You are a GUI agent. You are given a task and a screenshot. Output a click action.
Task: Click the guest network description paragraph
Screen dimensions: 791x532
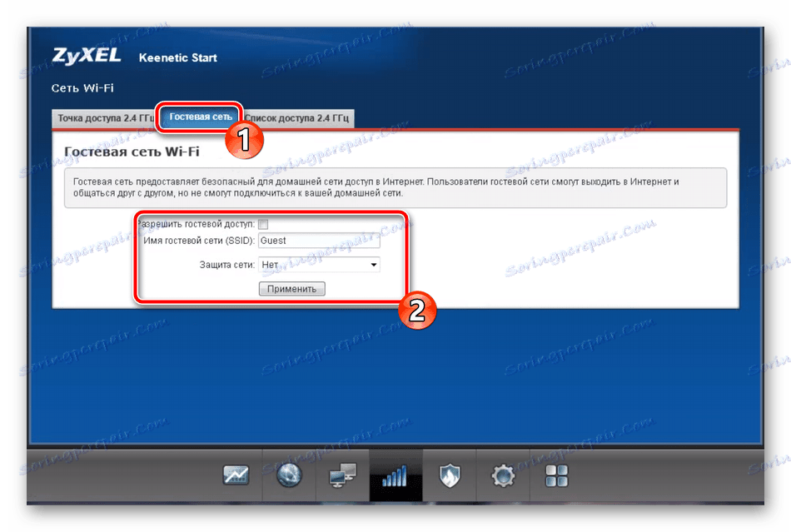[x=376, y=187]
